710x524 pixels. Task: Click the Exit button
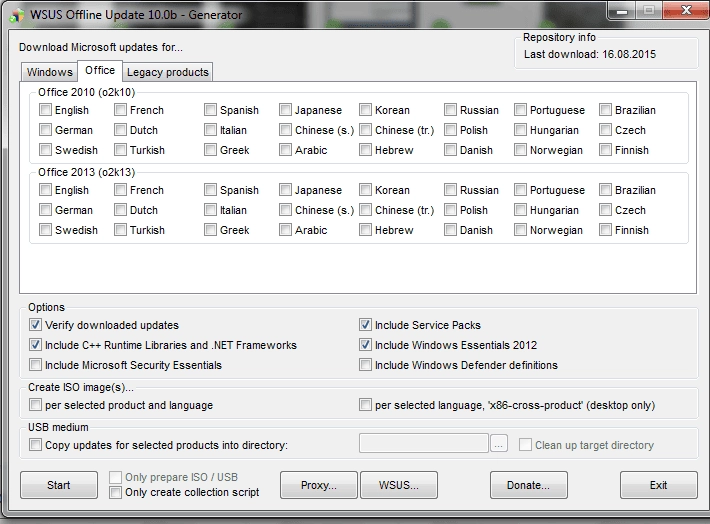[x=658, y=485]
